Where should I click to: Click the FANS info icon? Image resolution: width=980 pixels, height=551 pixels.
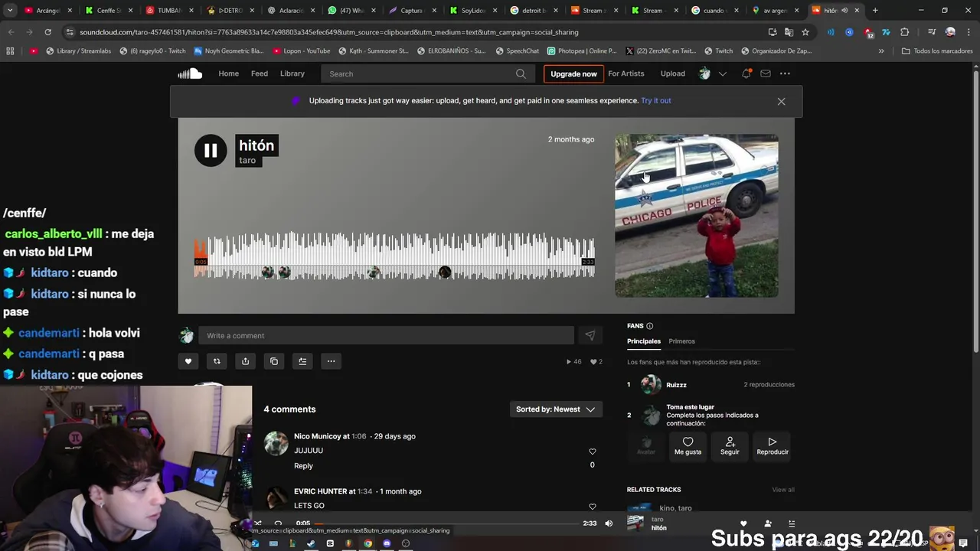click(649, 326)
